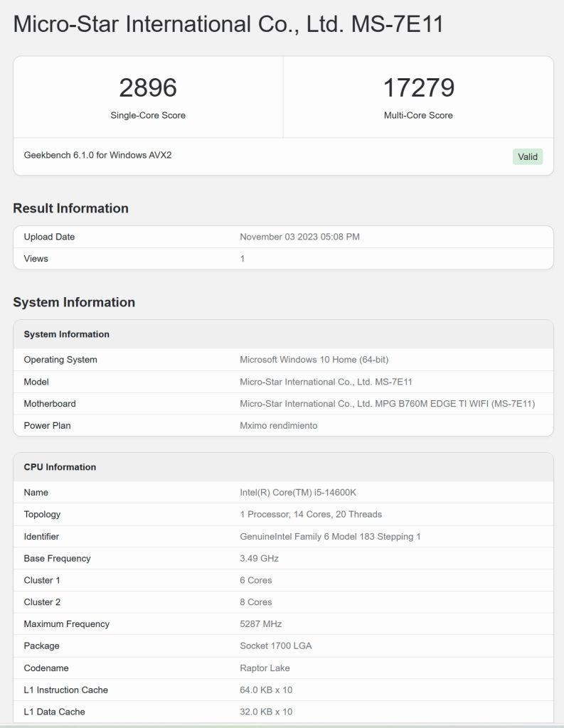Click the L1 Data Cache label

(54, 712)
